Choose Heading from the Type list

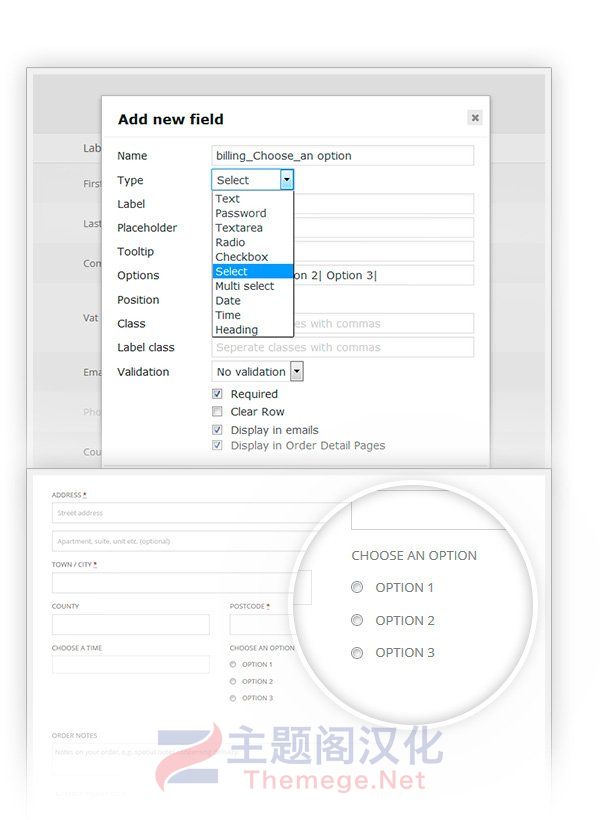(x=253, y=330)
